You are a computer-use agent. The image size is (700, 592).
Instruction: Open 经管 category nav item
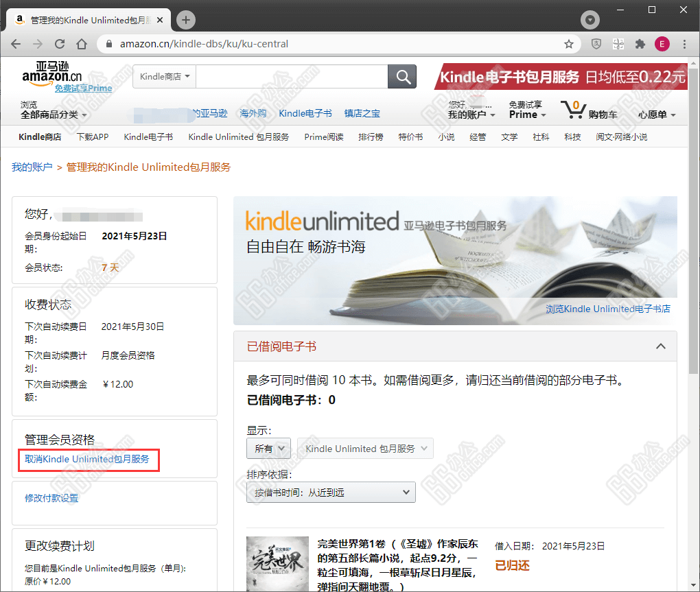[478, 137]
